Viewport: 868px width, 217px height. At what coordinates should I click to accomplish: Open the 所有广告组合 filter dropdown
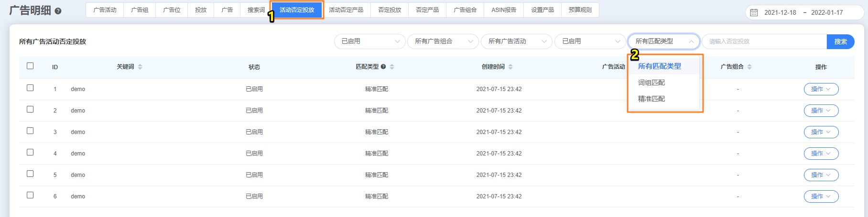[443, 41]
